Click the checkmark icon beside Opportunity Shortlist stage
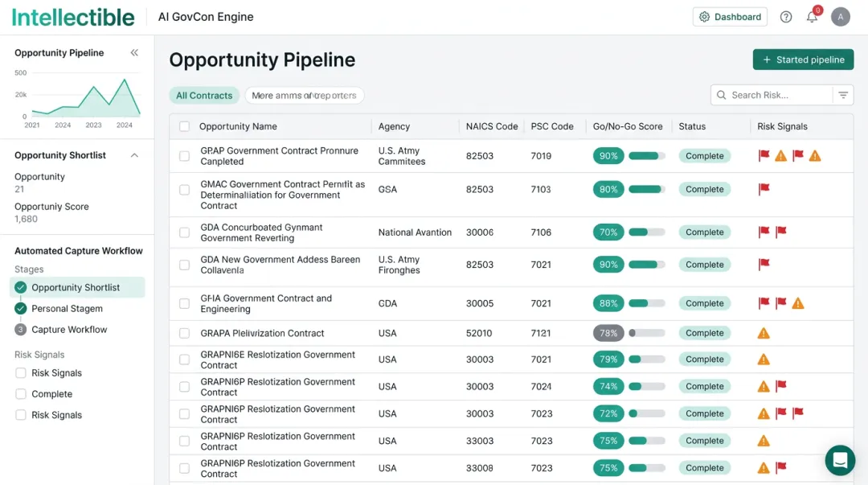Viewport: 868px width, 485px height. coord(20,287)
